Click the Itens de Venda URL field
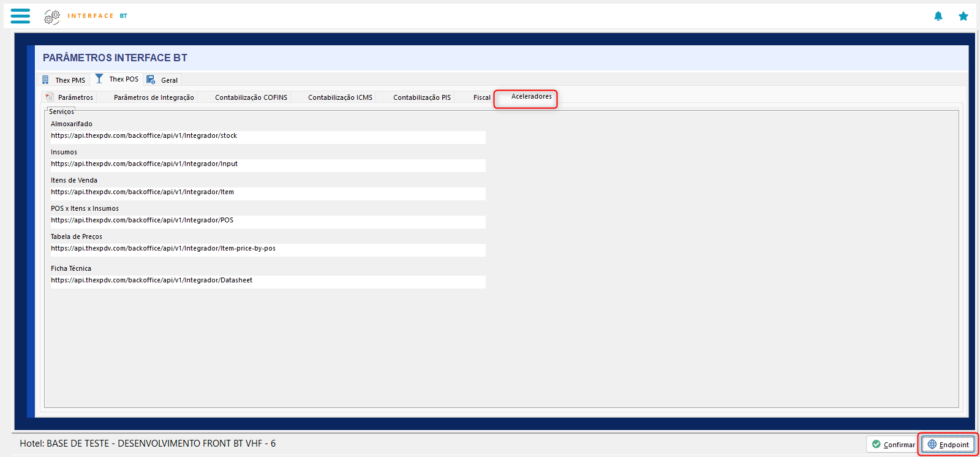 click(x=268, y=193)
